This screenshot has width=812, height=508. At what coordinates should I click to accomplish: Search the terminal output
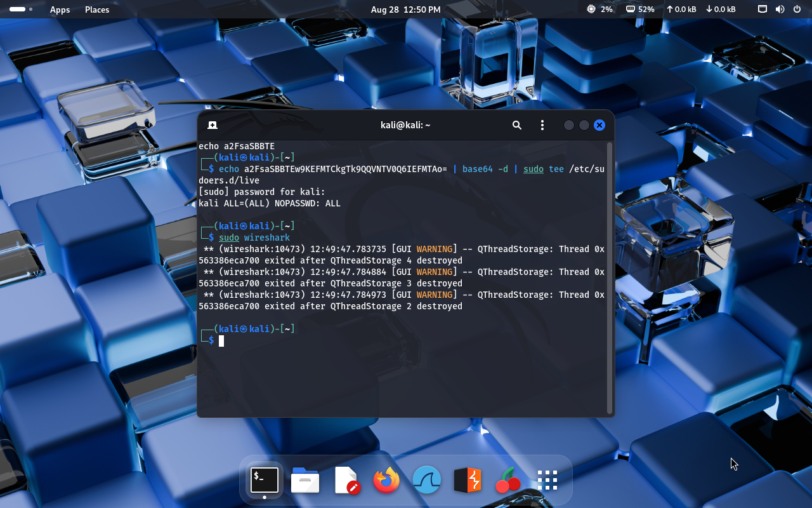[x=517, y=125]
